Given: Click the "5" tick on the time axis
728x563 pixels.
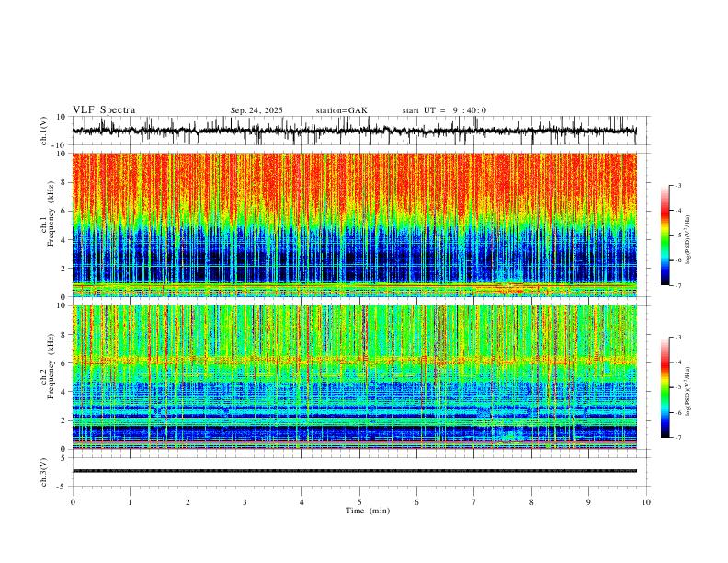Looking at the screenshot, I should click(359, 502).
